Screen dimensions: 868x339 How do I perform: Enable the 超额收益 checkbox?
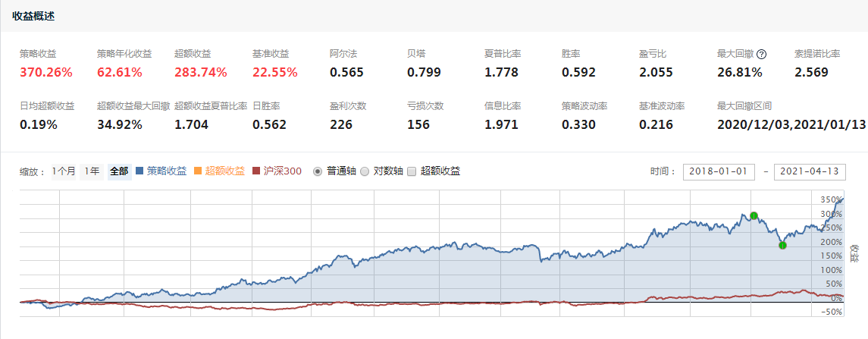click(412, 171)
